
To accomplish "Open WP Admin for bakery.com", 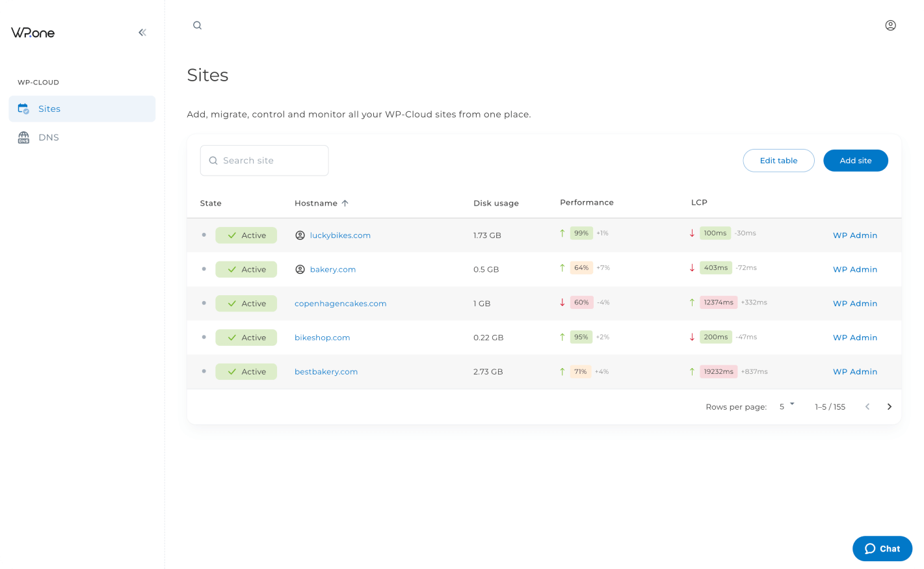I will click(x=855, y=269).
